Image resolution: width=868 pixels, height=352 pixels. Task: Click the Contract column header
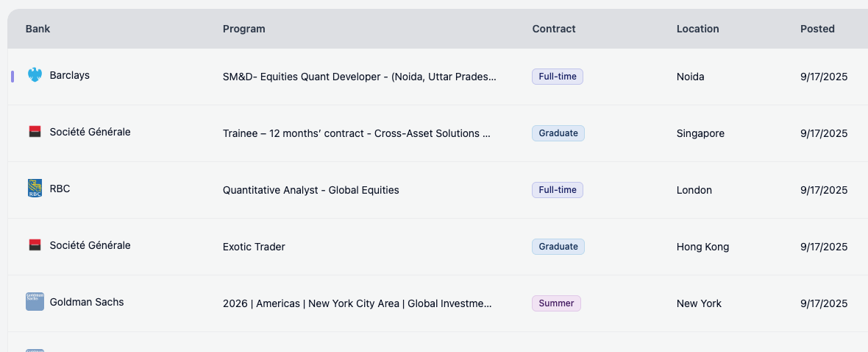(553, 29)
